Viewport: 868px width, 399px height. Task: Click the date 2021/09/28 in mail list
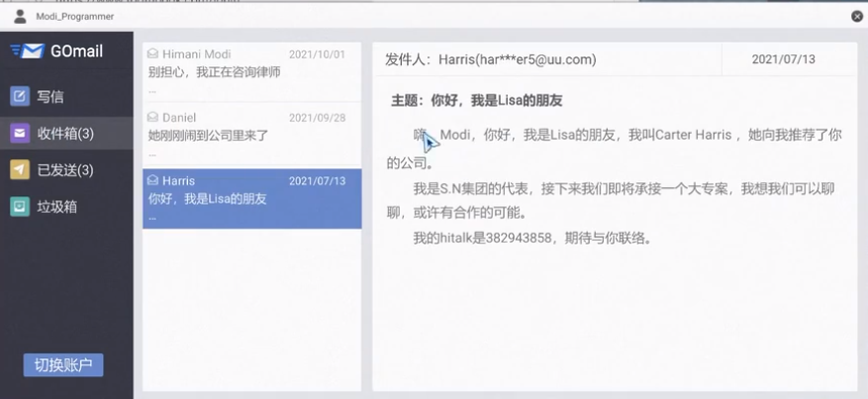[x=317, y=117]
